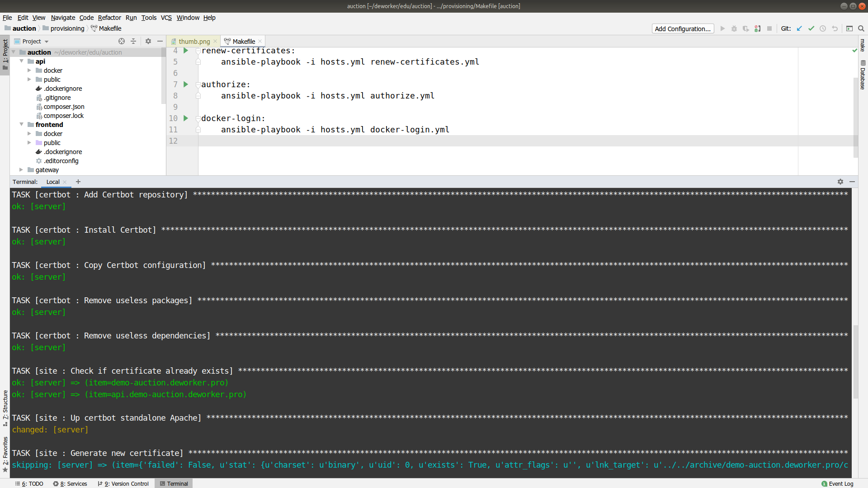
Task: Run the docker-login target from gutter arrow
Action: coord(185,118)
